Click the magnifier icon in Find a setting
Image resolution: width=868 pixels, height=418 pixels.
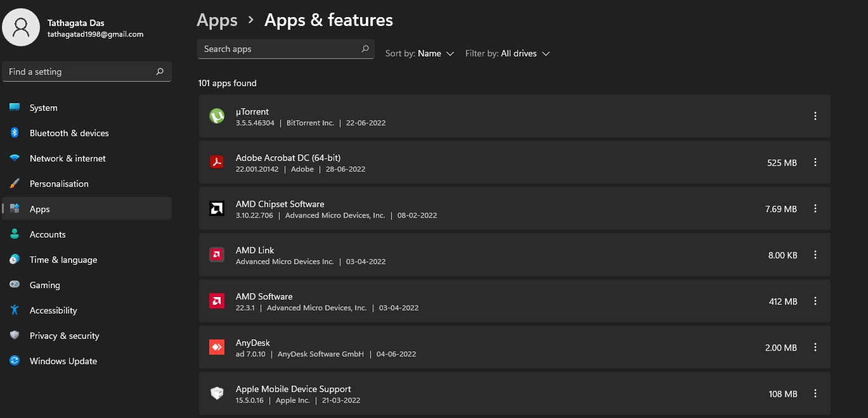click(160, 72)
